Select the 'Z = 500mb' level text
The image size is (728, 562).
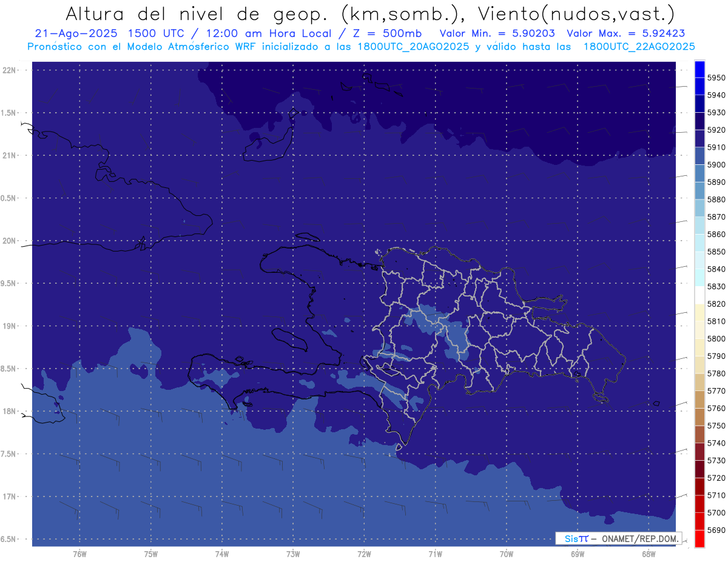pyautogui.click(x=387, y=33)
